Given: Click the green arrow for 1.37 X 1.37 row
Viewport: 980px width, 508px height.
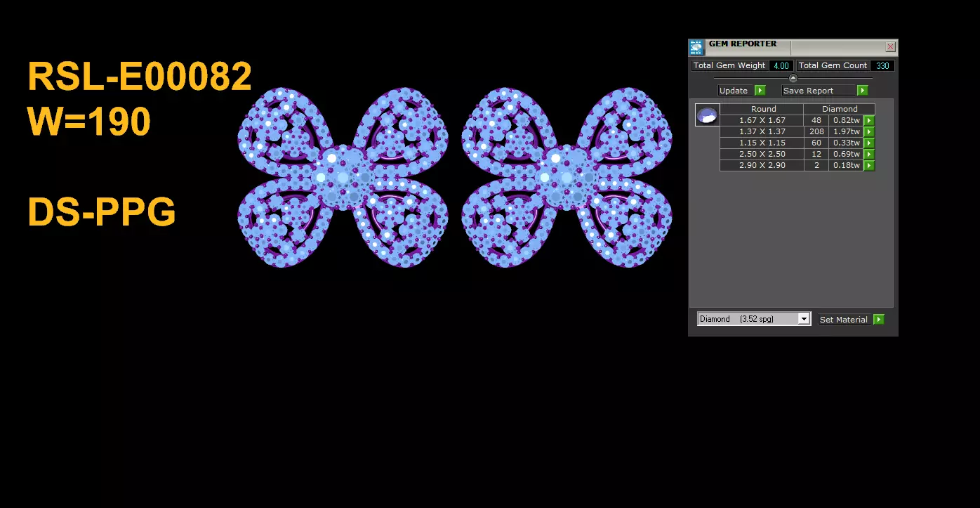Looking at the screenshot, I should click(x=869, y=132).
